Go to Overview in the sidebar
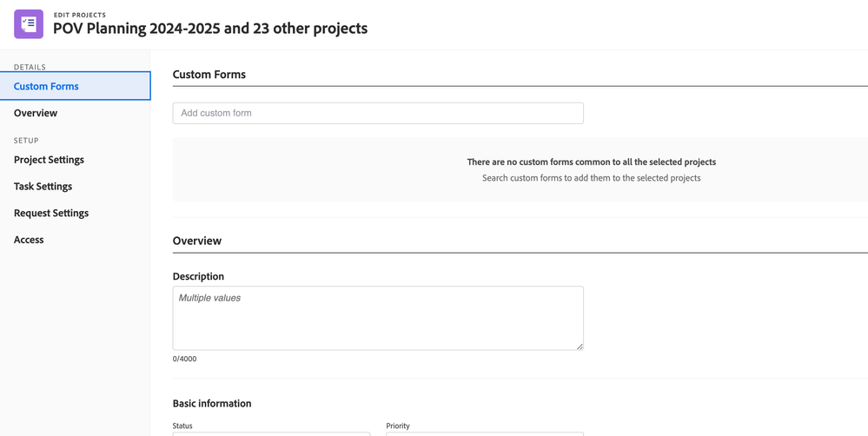Viewport: 868px width, 436px height. (x=36, y=113)
